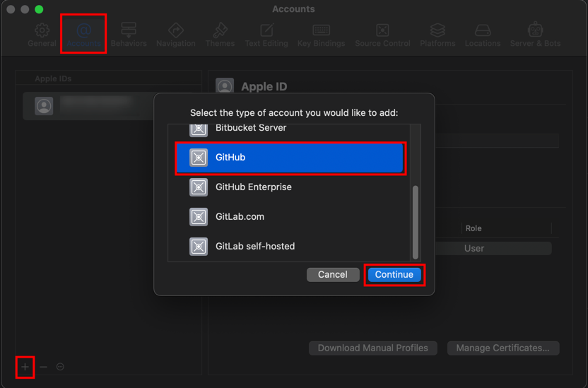Pick GitLab.com account type
Image resolution: width=588 pixels, height=388 pixels.
tap(290, 217)
